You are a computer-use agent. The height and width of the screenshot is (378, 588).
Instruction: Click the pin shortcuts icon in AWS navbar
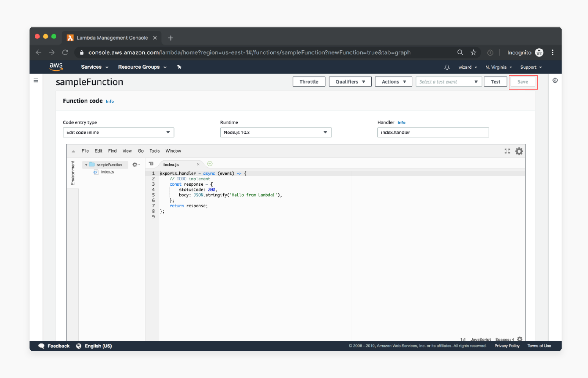pyautogui.click(x=179, y=67)
